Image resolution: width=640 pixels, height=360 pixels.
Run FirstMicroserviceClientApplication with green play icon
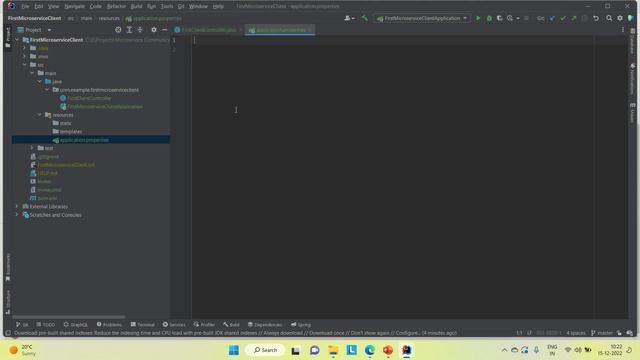tap(478, 18)
